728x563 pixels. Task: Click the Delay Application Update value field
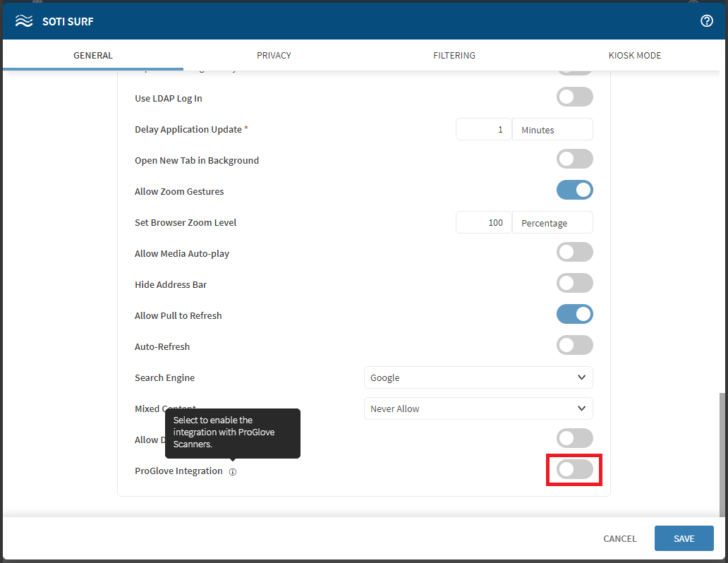(x=483, y=130)
